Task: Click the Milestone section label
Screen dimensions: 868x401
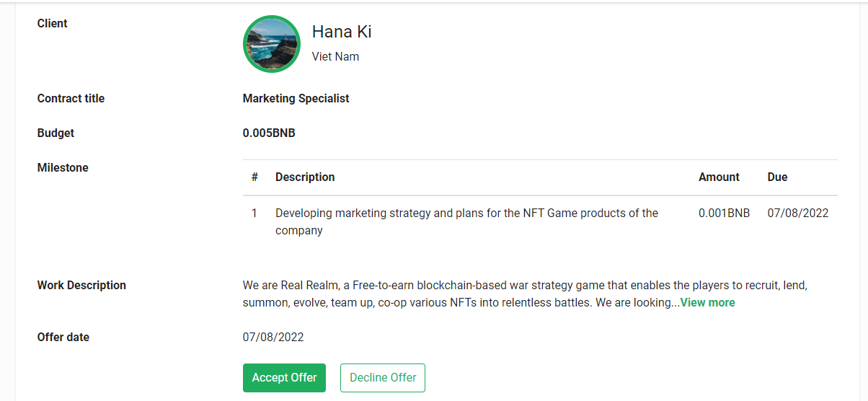Action: click(63, 168)
